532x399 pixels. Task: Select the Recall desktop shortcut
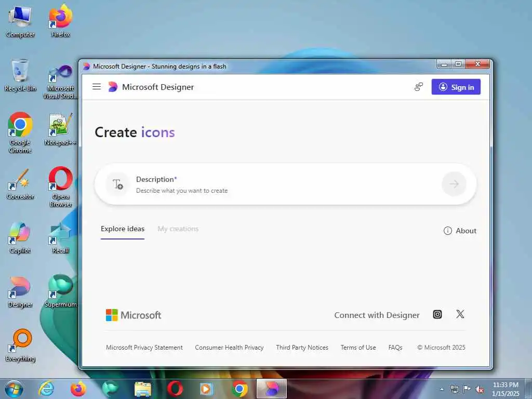pos(60,237)
